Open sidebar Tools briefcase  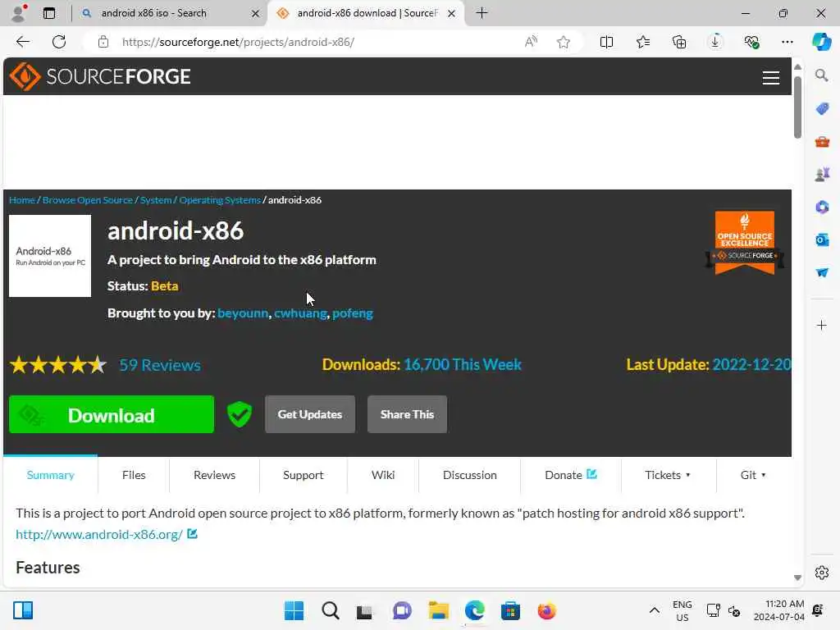tap(822, 141)
